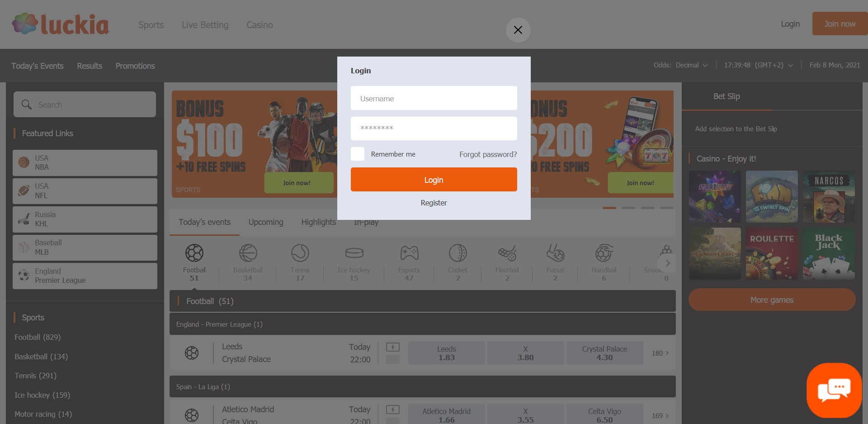This screenshot has width=868, height=424.
Task: Open the live chat support icon
Action: [x=834, y=390]
